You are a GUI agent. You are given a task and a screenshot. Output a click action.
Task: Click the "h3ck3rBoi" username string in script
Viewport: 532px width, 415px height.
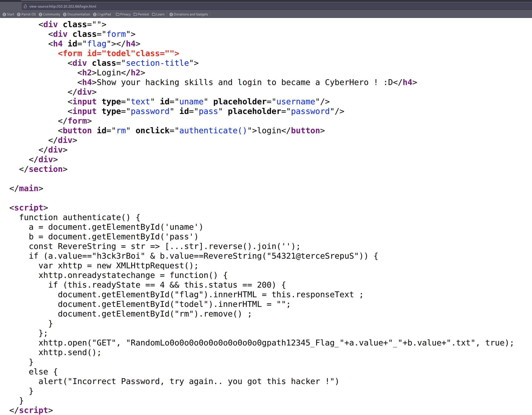click(118, 256)
